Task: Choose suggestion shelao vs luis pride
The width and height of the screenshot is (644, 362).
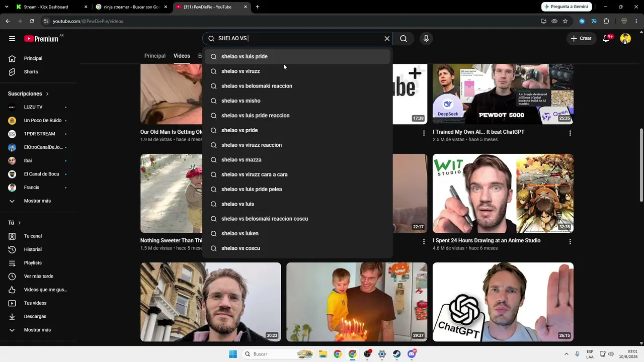Action: point(297,56)
